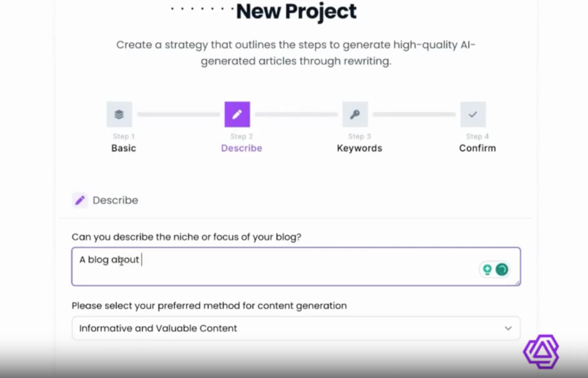Click the chevron arrow of content method dropdown

pos(508,328)
